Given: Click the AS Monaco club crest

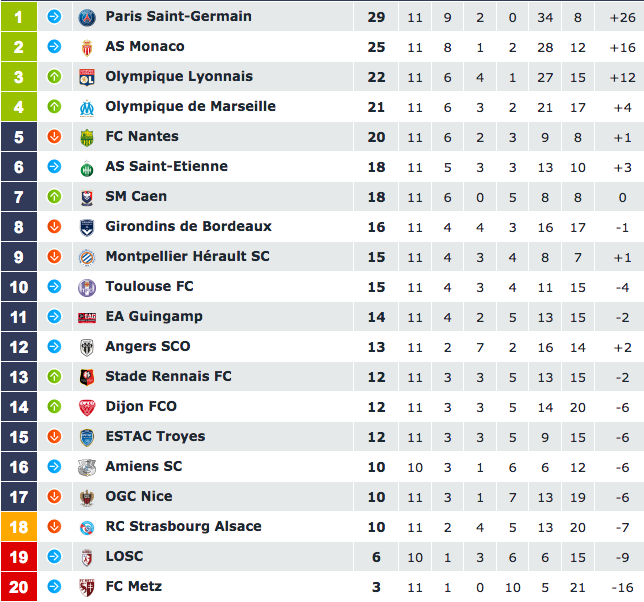Looking at the screenshot, I should pyautogui.click(x=87, y=47).
